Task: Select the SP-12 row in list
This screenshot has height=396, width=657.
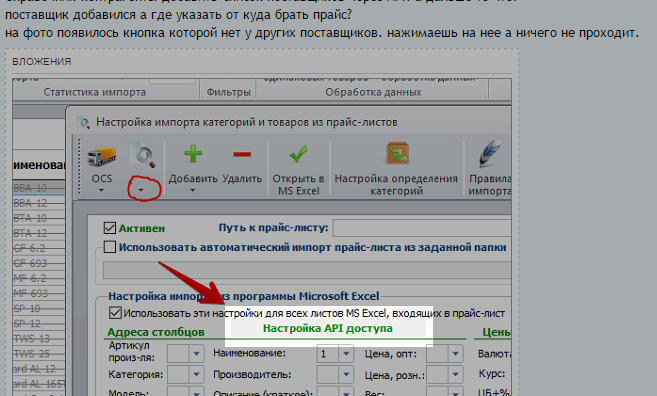Action: coord(39,324)
